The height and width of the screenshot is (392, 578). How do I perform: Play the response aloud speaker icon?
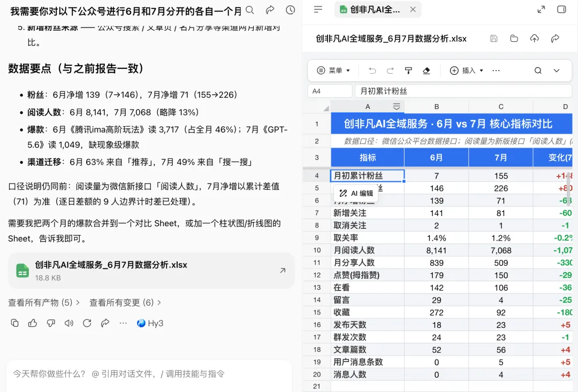[x=69, y=323]
